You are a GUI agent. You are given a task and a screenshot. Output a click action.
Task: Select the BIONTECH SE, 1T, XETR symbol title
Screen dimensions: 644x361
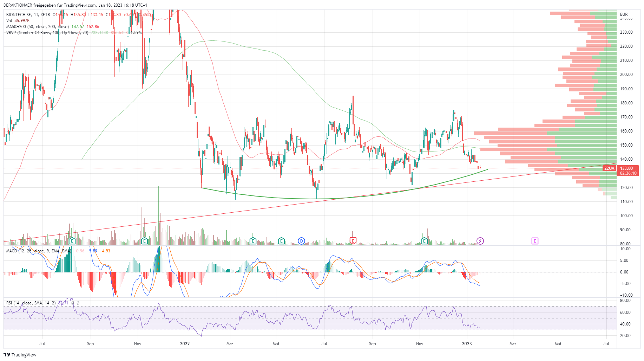[x=28, y=15]
